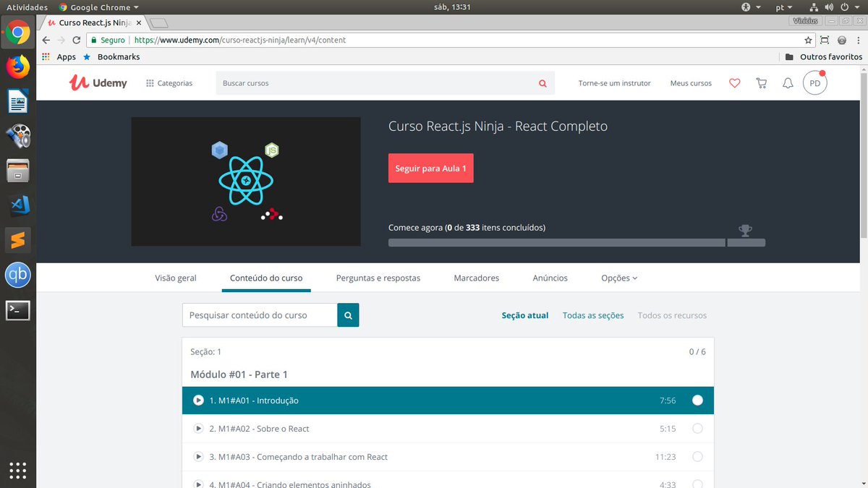The height and width of the screenshot is (488, 868).
Task: Open the Categorias menu
Action: pyautogui.click(x=169, y=83)
